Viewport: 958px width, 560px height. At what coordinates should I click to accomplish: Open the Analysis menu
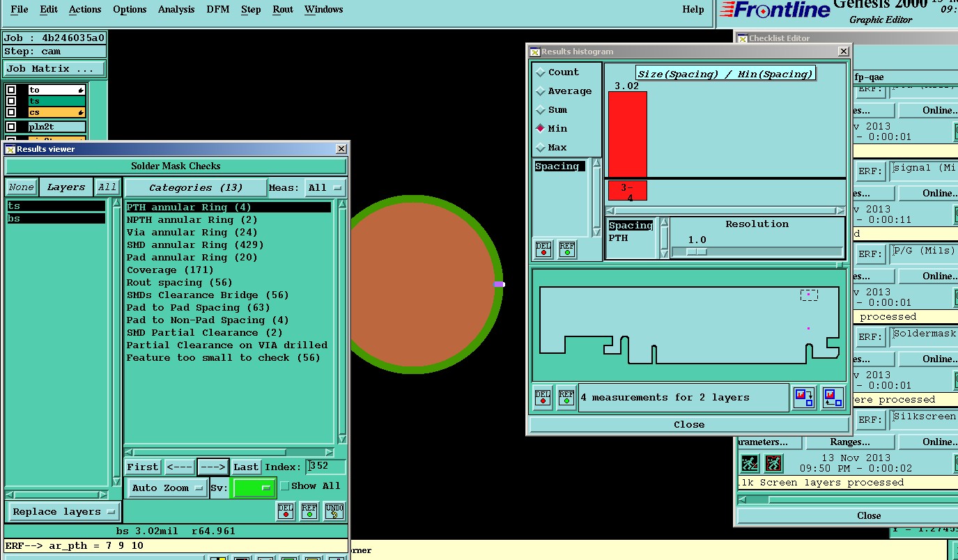click(x=176, y=10)
